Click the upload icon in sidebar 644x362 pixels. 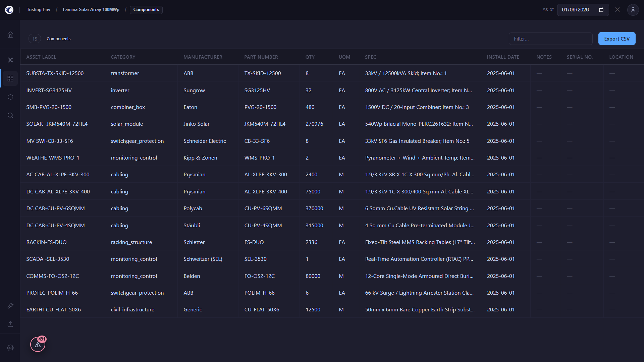point(10,324)
